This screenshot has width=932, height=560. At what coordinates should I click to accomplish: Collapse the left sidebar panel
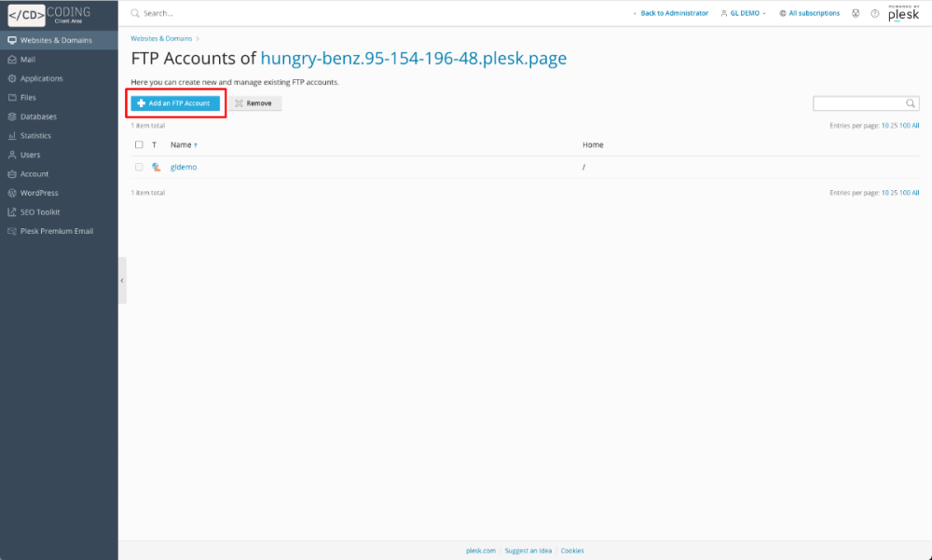[122, 280]
